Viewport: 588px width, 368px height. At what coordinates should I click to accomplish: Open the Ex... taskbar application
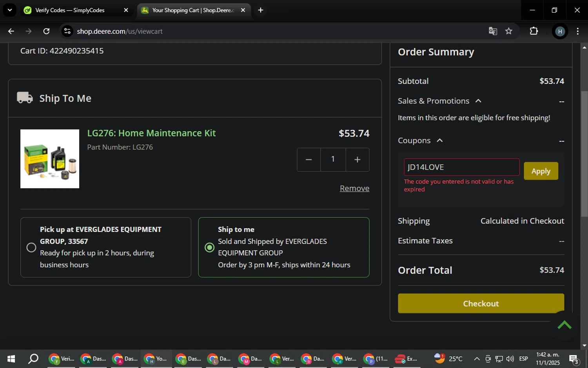[x=407, y=359]
